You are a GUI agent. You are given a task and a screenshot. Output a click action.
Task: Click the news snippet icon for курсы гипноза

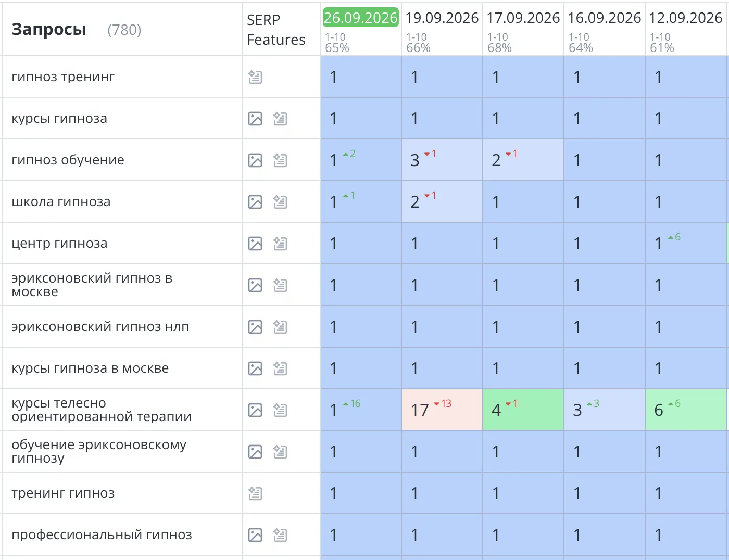(280, 119)
